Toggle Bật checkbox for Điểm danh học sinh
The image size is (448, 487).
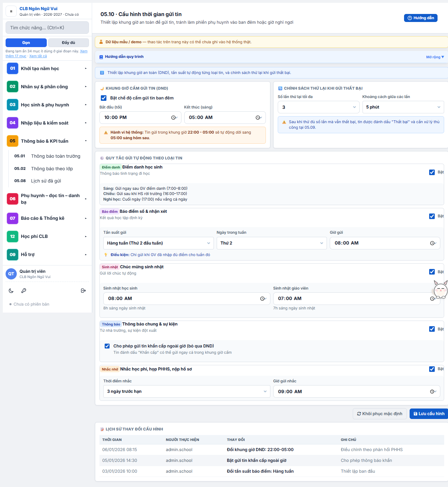tap(432, 172)
